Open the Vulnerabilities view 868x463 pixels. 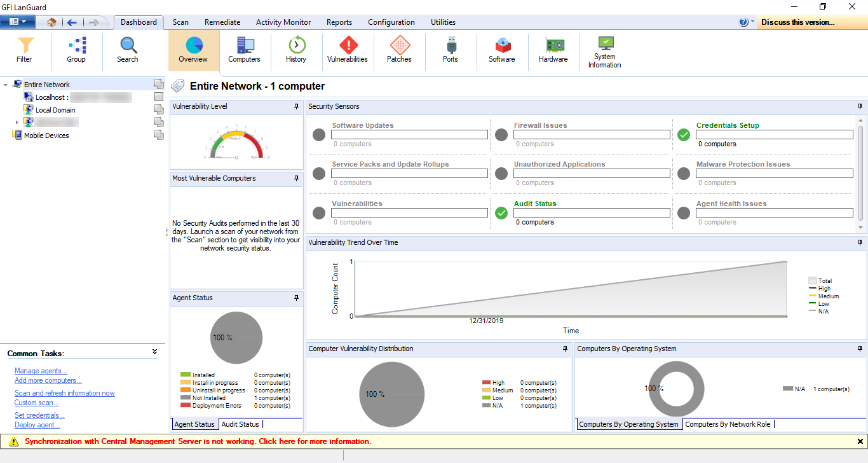348,50
